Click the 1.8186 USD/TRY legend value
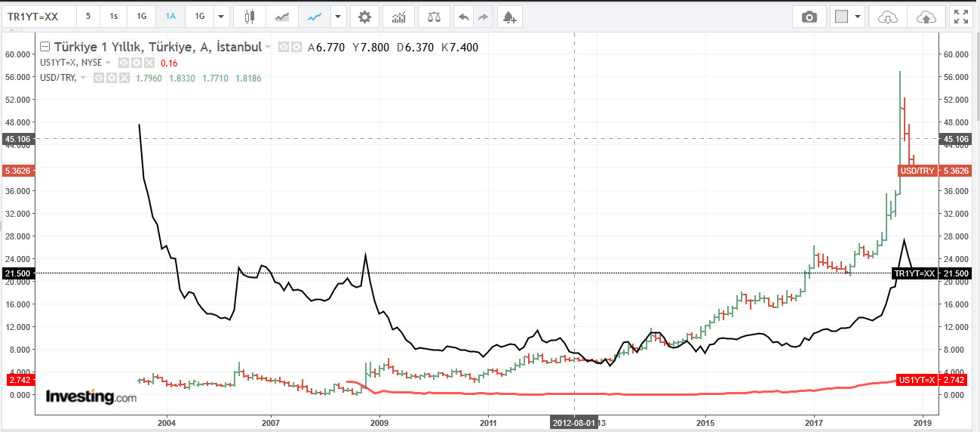 pos(247,78)
